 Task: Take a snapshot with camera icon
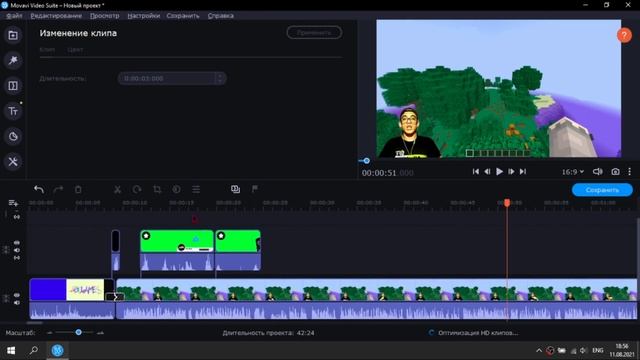tap(616, 172)
